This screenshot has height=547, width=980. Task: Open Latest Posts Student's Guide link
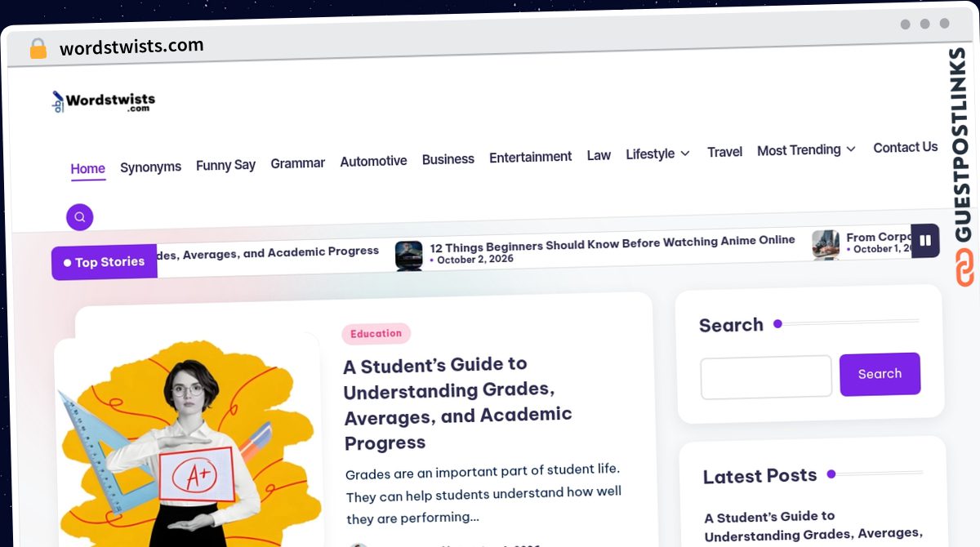(813, 525)
